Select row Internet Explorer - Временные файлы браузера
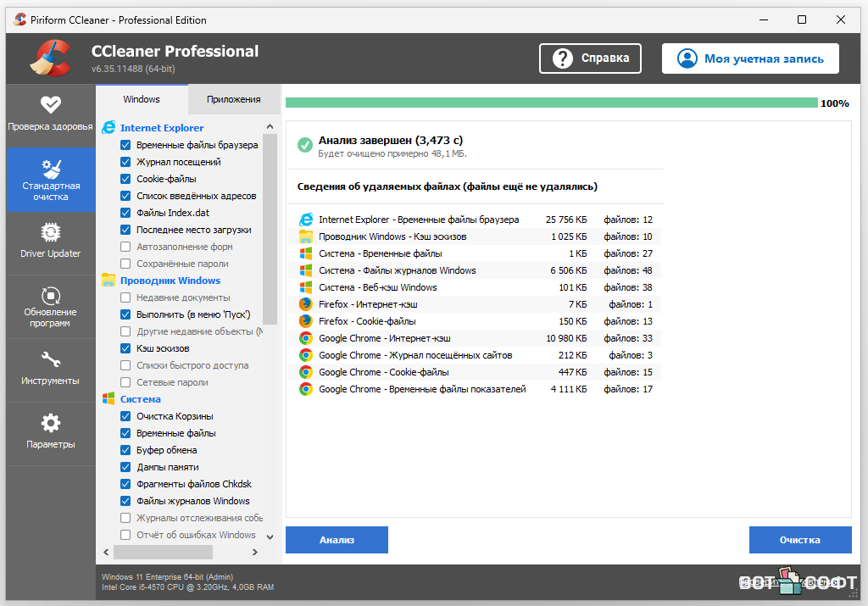The width and height of the screenshot is (868, 606). 476,220
